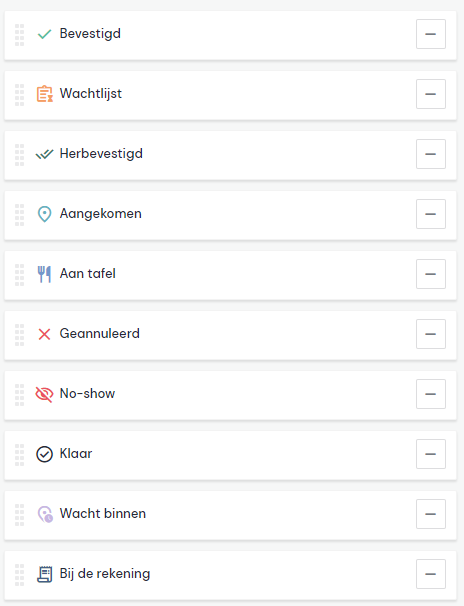Click the Aangekomen location pin icon
Viewport: 464px width, 606px height.
(44, 214)
